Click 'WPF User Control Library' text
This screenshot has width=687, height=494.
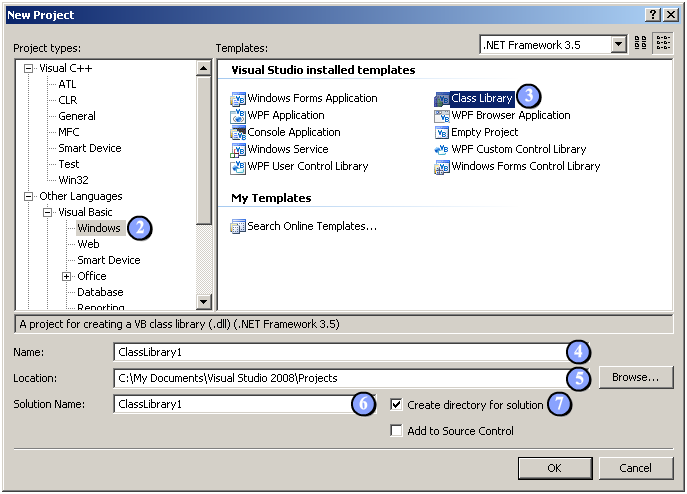pyautogui.click(x=308, y=167)
